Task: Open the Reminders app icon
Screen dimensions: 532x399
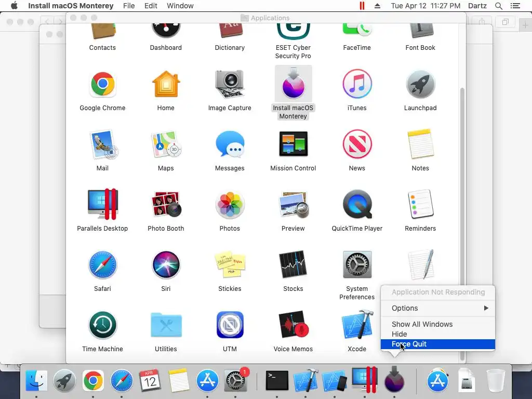Action: (x=420, y=204)
